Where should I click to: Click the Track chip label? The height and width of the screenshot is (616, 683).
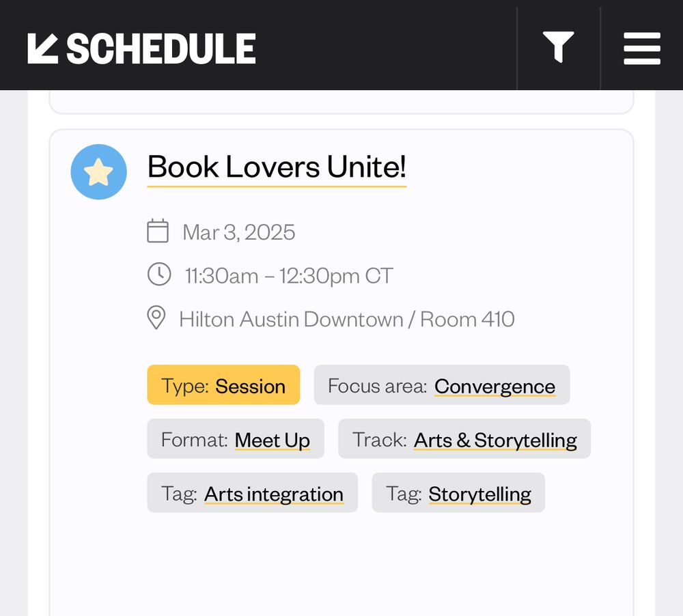(379, 440)
